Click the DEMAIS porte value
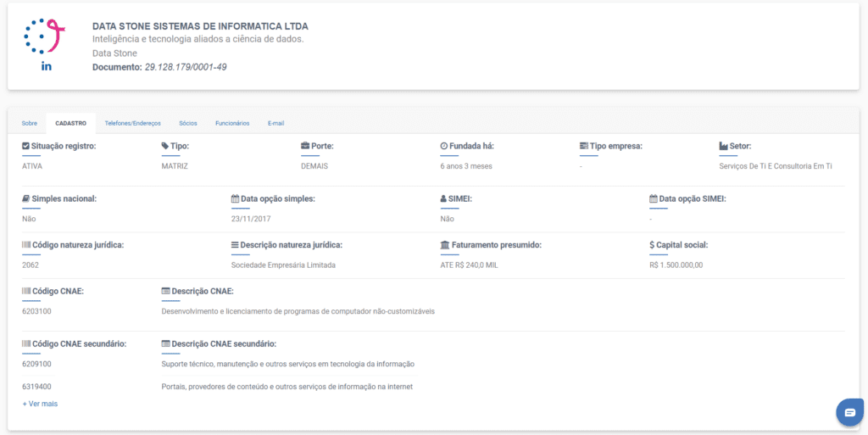Screen dimensions: 868x435 pyautogui.click(x=314, y=166)
